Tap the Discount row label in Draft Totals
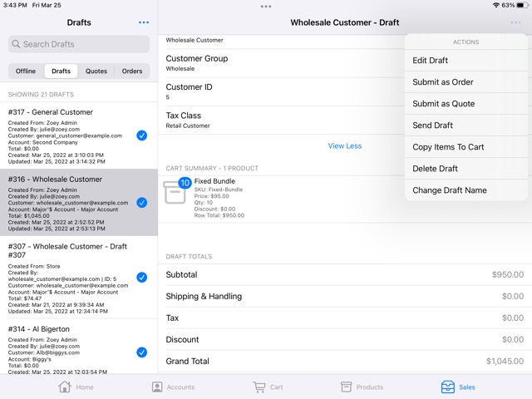 182,340
